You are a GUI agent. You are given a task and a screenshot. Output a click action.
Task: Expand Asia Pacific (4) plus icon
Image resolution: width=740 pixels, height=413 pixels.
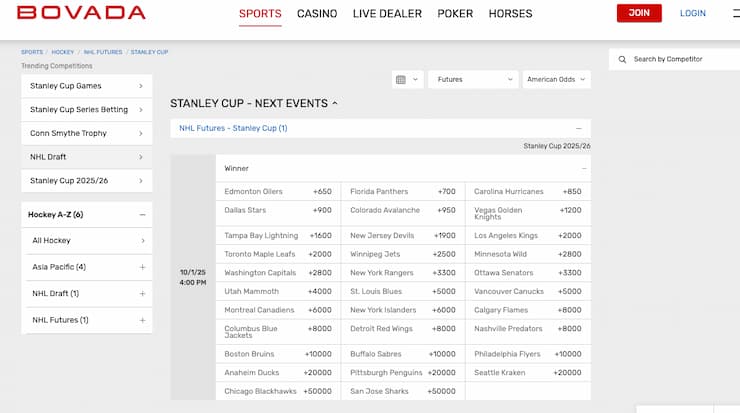pos(142,267)
